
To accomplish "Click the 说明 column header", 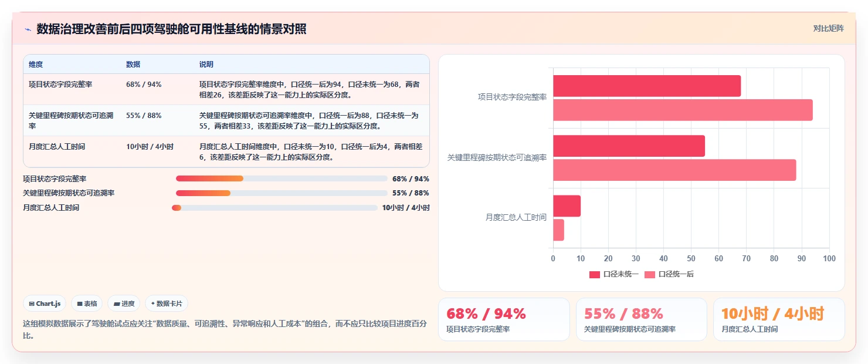I will pyautogui.click(x=206, y=65).
